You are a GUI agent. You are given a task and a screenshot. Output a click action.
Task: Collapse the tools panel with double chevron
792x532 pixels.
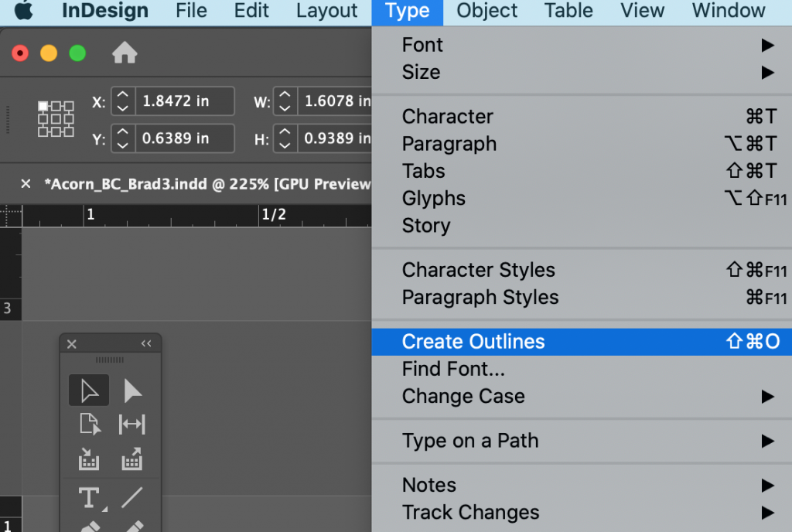point(146,344)
